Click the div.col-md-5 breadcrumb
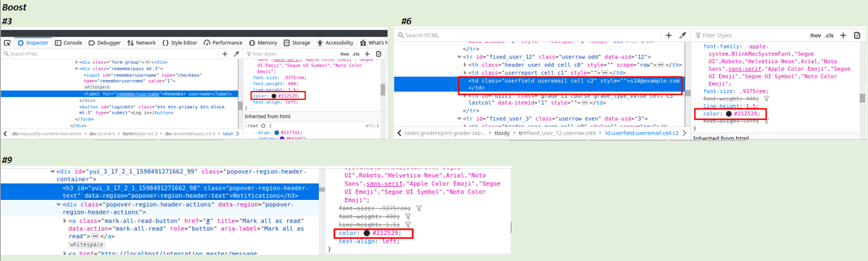The image size is (868, 261). click(x=102, y=133)
